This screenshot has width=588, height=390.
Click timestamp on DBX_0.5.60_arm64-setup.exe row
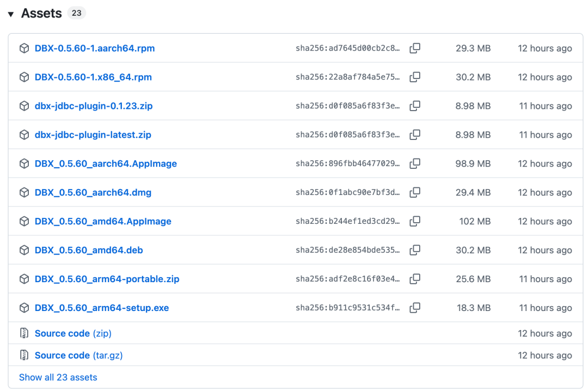[546, 308]
